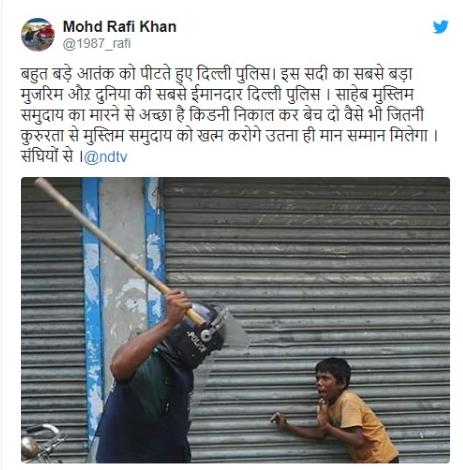Open the @ndtv mention link
This screenshot has height=470, width=463.
tap(105, 157)
